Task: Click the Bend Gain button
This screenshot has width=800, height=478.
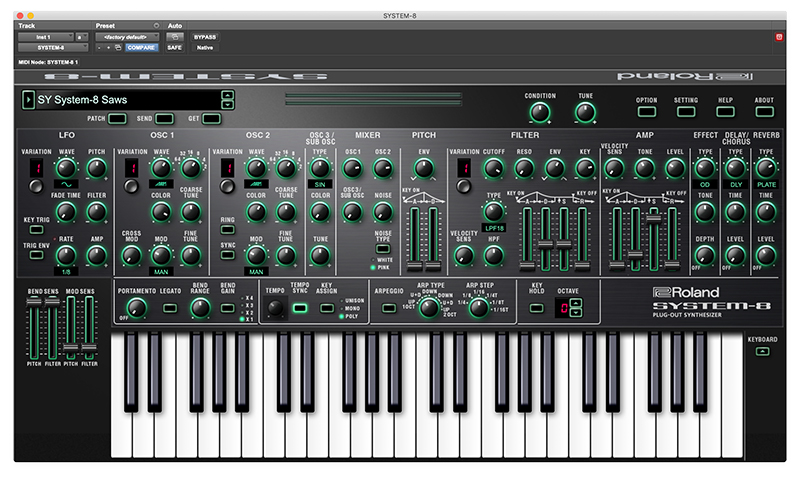Action: point(228,308)
